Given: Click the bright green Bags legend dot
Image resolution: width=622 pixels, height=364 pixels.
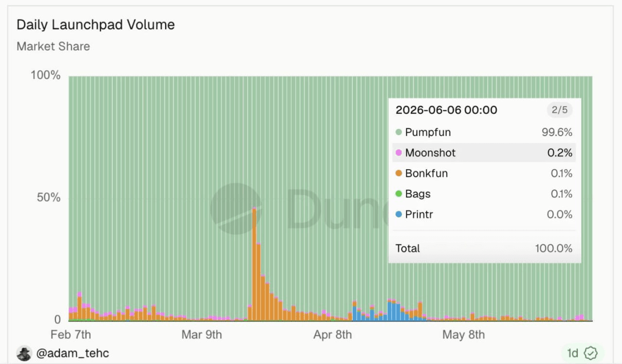Looking at the screenshot, I should pyautogui.click(x=398, y=194).
